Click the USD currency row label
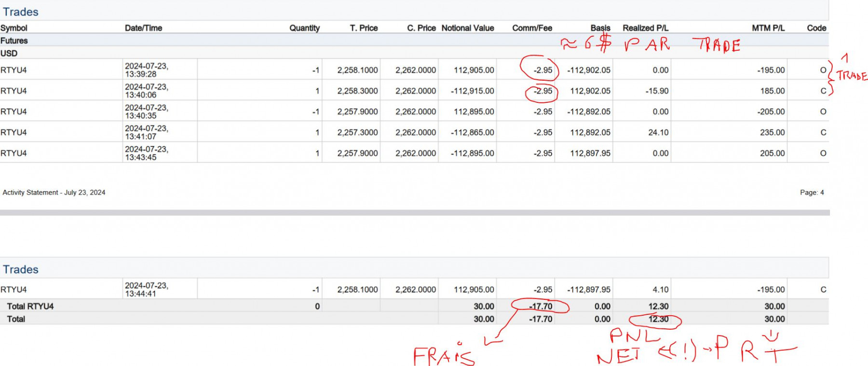This screenshot has height=366, width=868. tap(9, 53)
